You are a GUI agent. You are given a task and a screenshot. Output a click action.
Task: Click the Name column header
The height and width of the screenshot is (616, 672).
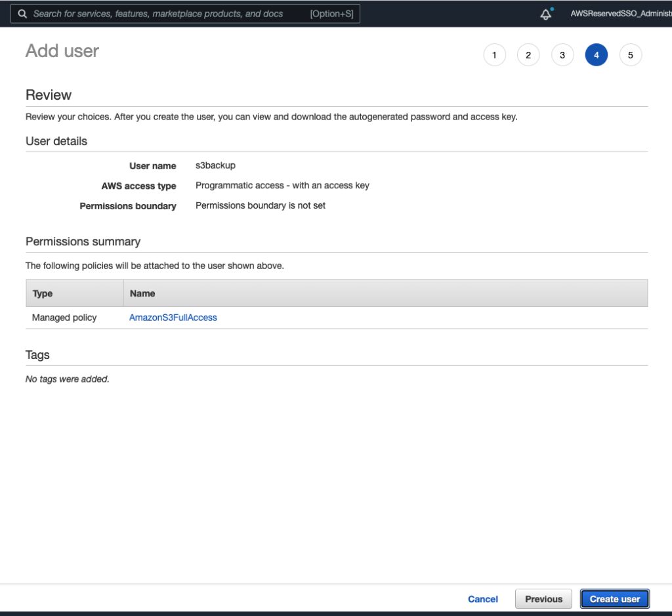386,293
